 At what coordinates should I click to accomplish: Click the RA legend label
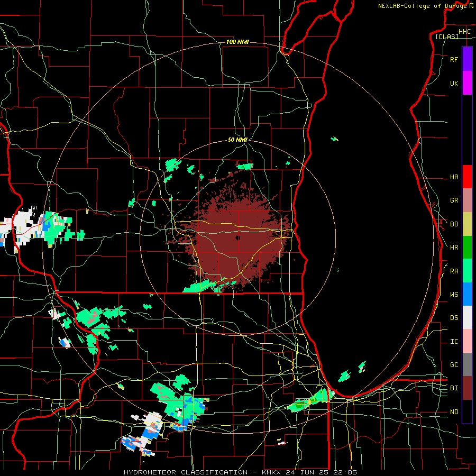point(454,271)
